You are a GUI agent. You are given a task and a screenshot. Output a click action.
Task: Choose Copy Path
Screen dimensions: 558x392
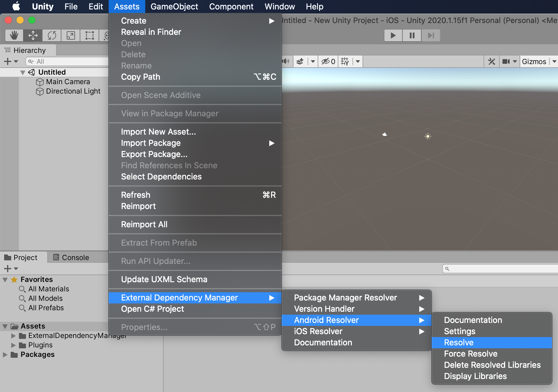point(195,77)
